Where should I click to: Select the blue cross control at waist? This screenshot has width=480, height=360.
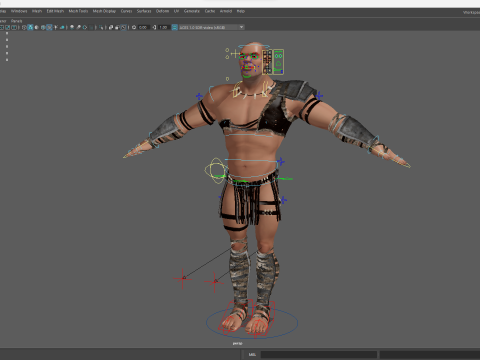281,162
